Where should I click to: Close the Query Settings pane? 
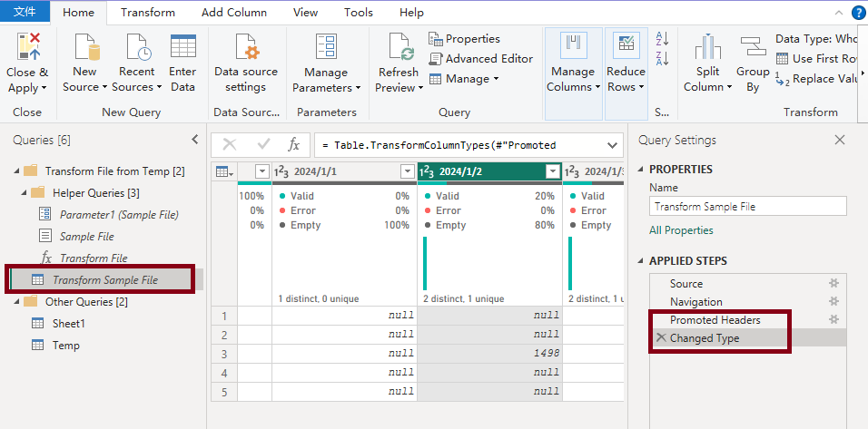pyautogui.click(x=840, y=140)
